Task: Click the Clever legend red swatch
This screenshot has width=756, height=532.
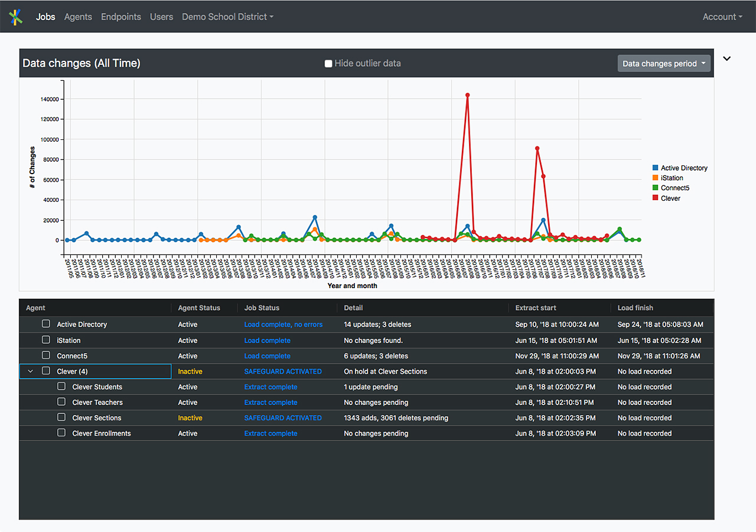Action: (x=656, y=198)
